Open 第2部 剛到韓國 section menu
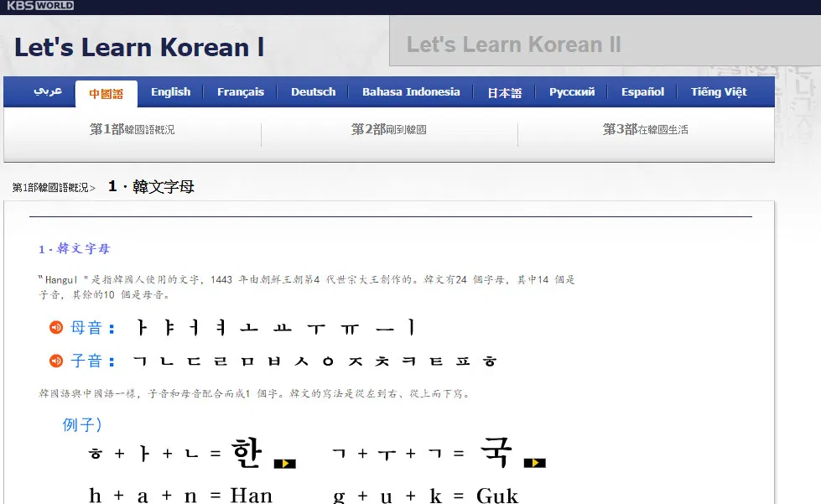Image resolution: width=821 pixels, height=504 pixels. (389, 130)
